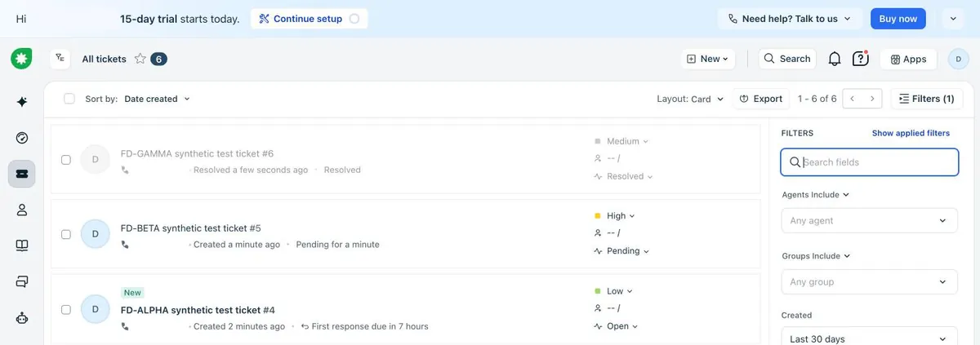Image resolution: width=980 pixels, height=345 pixels.
Task: Open Contacts person sidebar icon
Action: [x=22, y=210]
